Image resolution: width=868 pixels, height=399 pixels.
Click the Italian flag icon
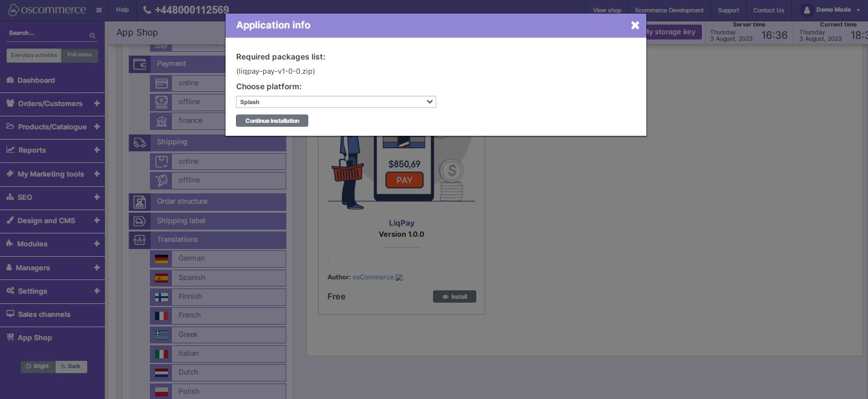[162, 354]
